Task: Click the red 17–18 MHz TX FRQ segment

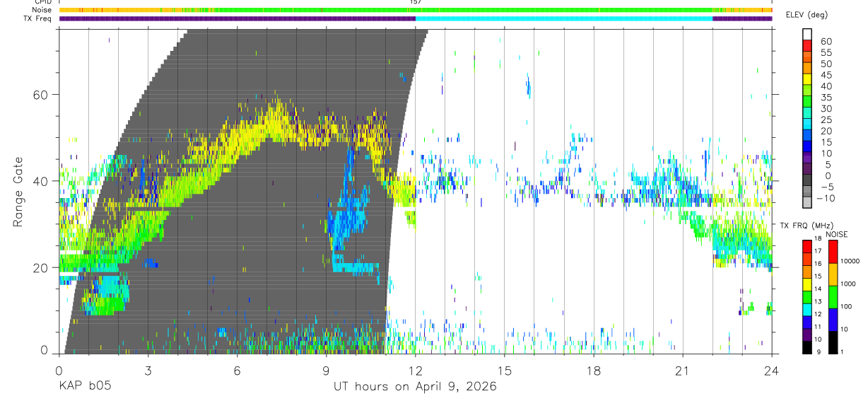Action: tap(807, 245)
